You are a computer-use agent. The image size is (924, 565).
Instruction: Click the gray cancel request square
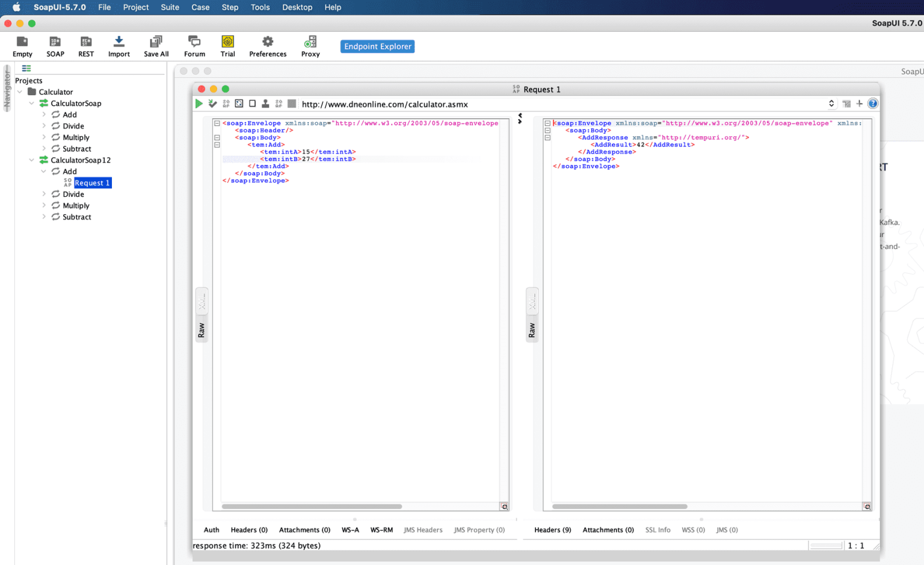coord(292,103)
